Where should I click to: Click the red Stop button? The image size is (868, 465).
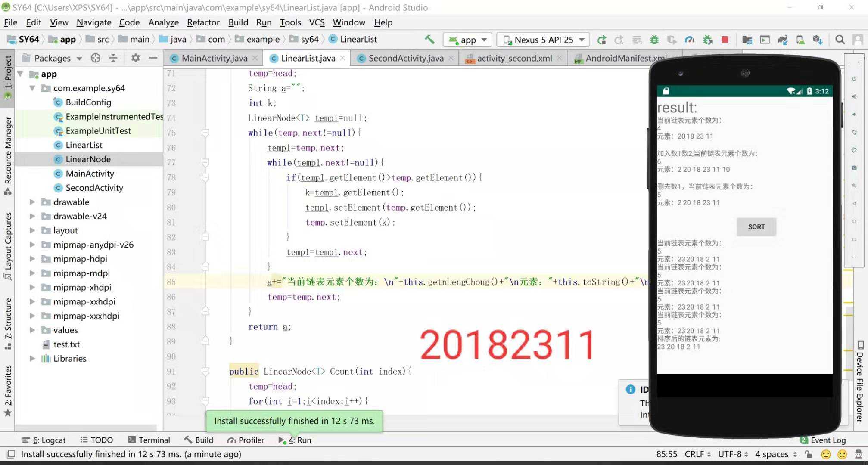pos(725,40)
